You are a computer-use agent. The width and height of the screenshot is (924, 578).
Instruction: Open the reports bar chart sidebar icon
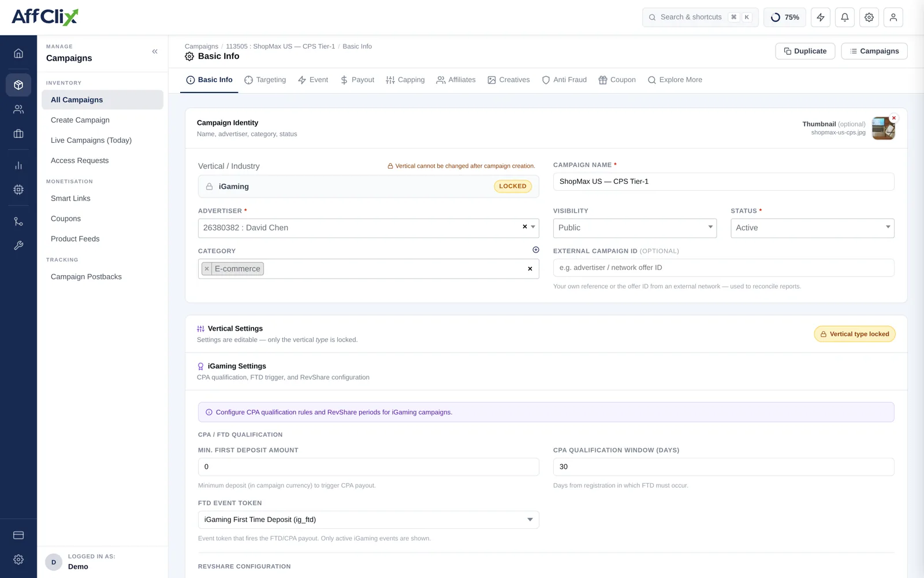click(x=18, y=165)
